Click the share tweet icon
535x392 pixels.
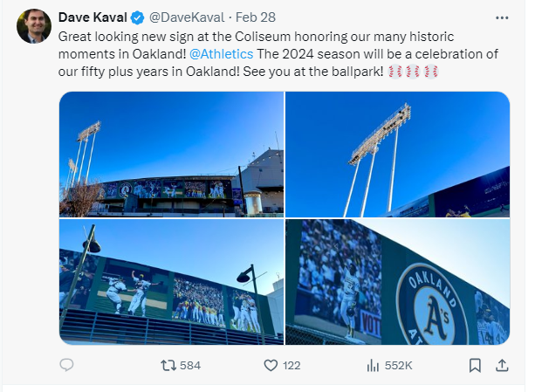tap(501, 364)
